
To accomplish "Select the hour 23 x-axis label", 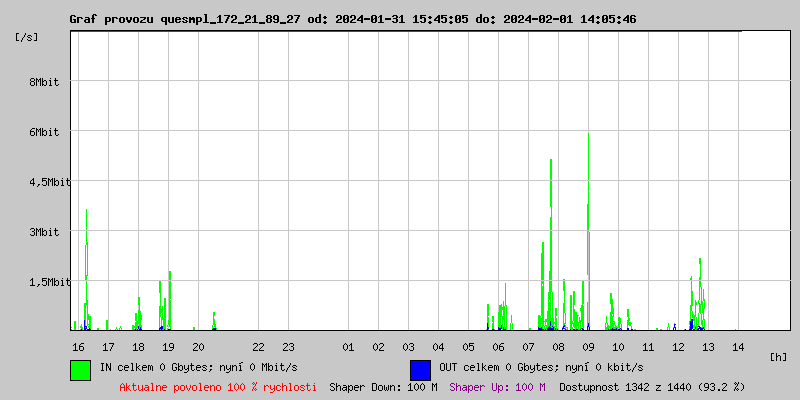I will (x=288, y=347).
